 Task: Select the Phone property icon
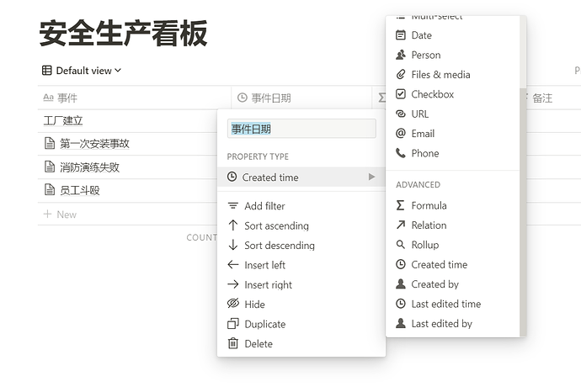(x=401, y=153)
